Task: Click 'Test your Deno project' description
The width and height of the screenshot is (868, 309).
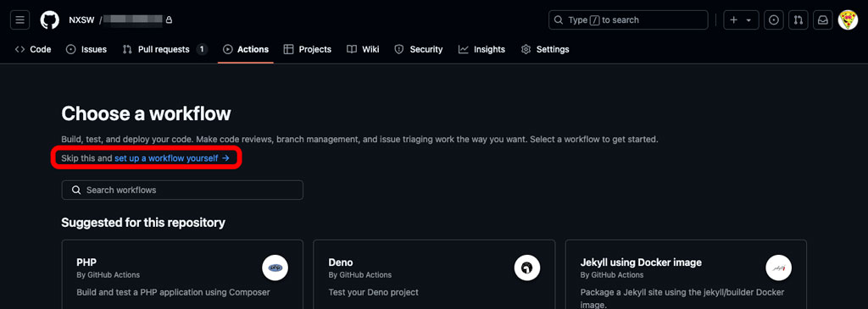Action: pyautogui.click(x=374, y=292)
